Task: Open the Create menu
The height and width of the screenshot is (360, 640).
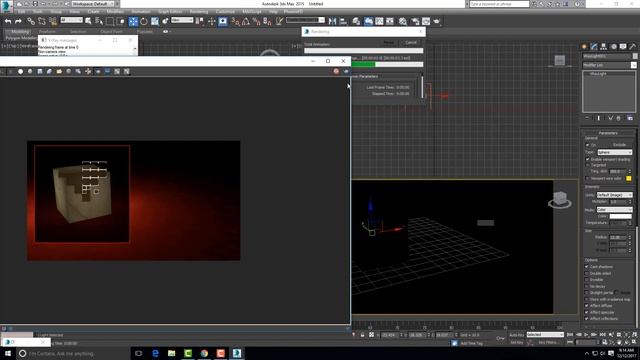Action: (x=93, y=12)
